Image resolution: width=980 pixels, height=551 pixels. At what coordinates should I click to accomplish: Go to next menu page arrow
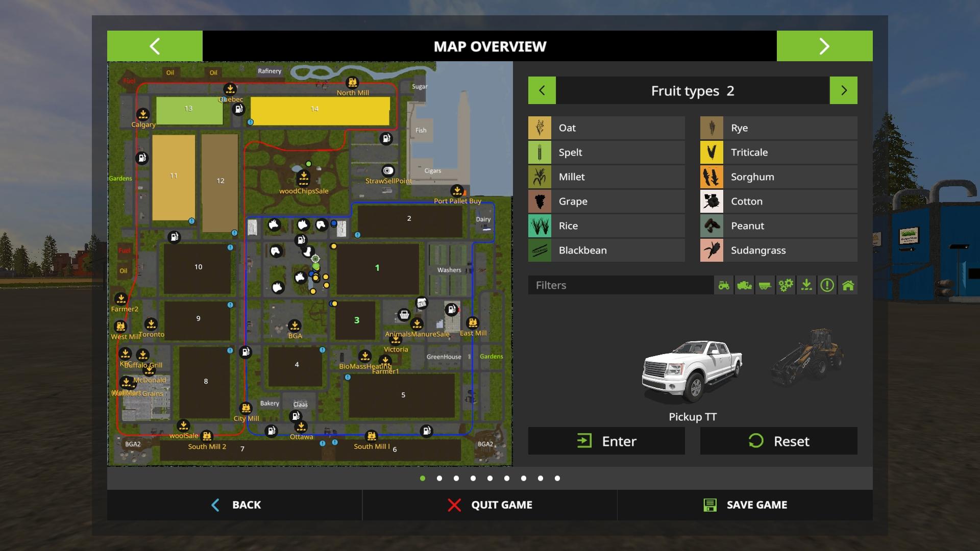824,46
